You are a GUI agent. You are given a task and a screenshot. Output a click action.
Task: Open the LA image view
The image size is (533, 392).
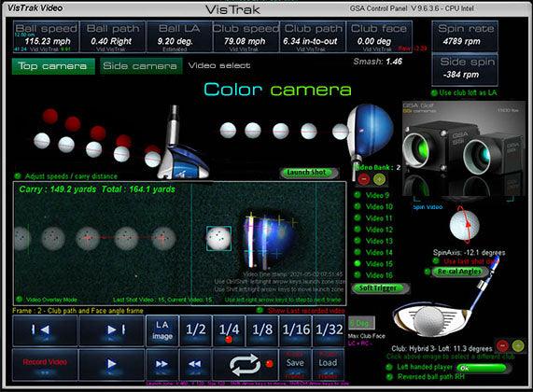point(162,329)
